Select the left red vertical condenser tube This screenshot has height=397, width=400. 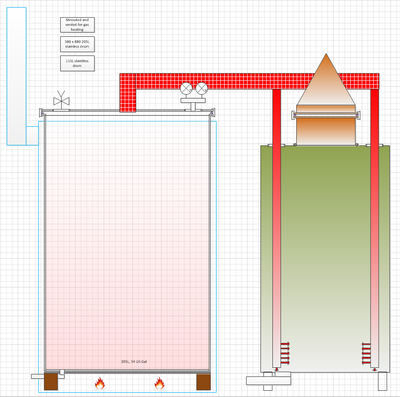(x=277, y=228)
